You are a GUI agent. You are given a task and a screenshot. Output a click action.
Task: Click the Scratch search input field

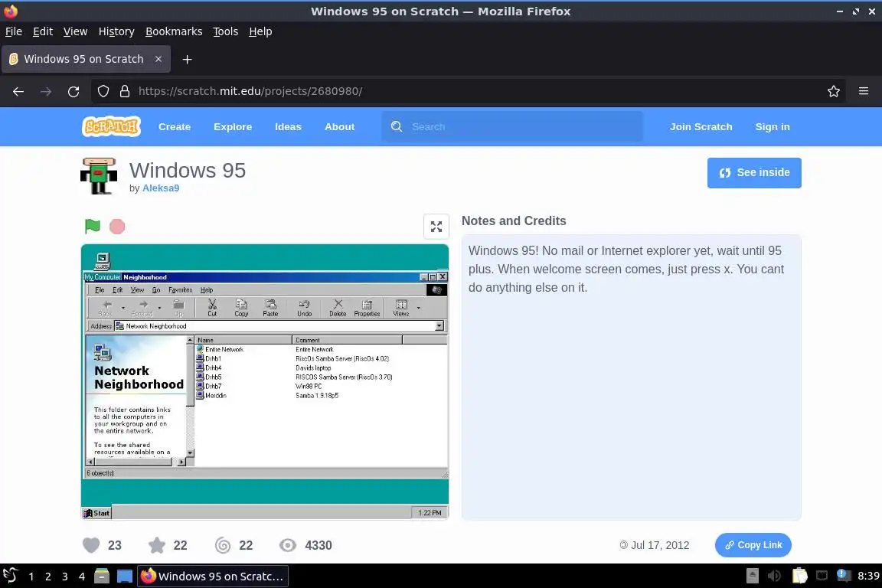(512, 126)
